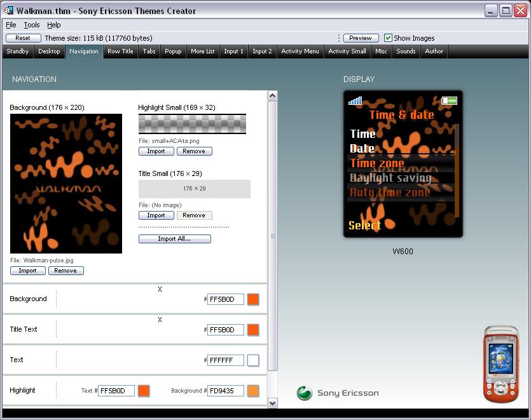
Task: Click the Background hex color field
Action: click(226, 299)
